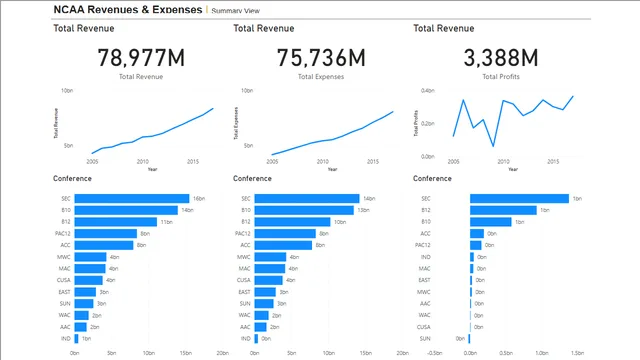Viewport: 640px width, 360px height.
Task: Click the 78,977M Total Revenue card value
Action: 141,58
